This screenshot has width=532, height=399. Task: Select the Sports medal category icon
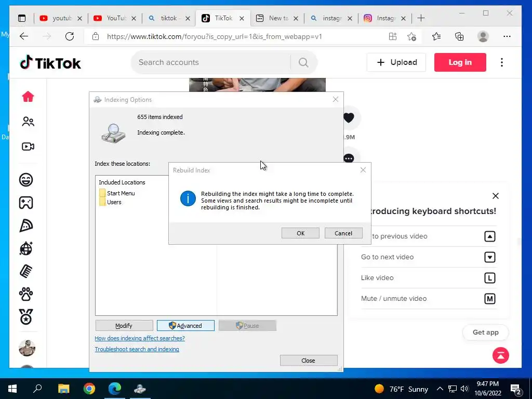pos(26,317)
